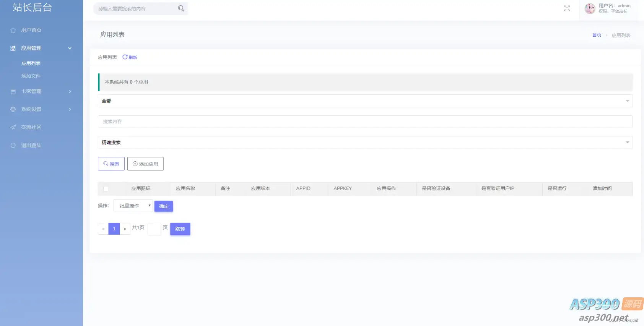The image size is (644, 326).
Task: Collapse the 应用管理 sidebar menu
Action: 41,48
